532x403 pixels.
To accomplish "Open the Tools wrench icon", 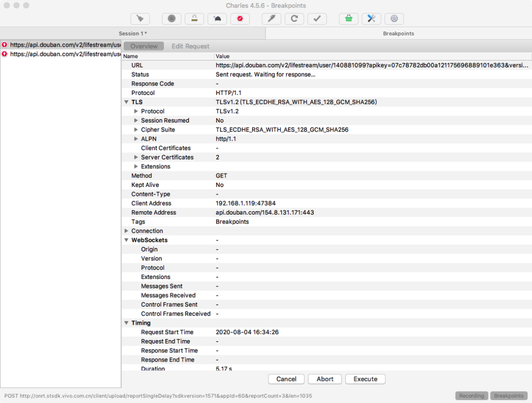I will [371, 19].
